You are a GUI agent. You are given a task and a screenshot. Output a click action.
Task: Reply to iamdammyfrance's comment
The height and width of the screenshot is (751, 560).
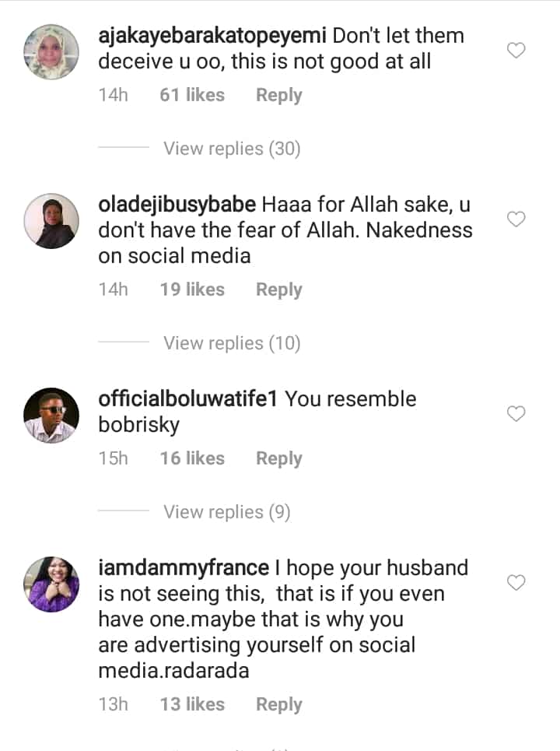pos(278,704)
